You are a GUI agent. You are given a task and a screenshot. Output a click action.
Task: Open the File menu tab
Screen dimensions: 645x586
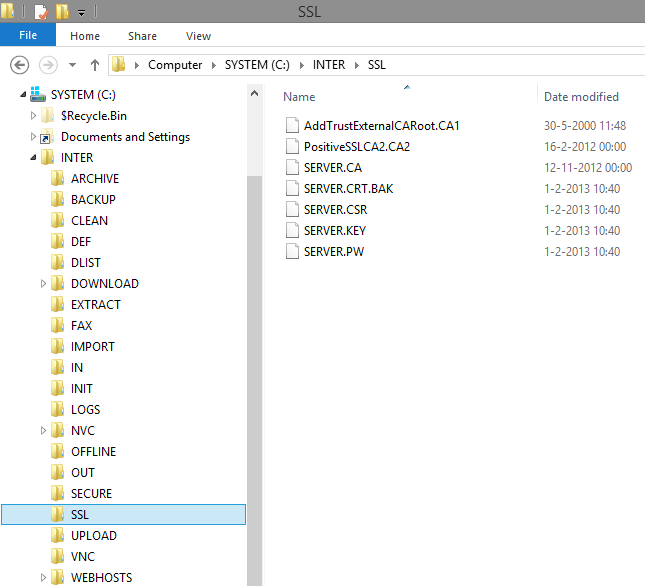pyautogui.click(x=28, y=35)
